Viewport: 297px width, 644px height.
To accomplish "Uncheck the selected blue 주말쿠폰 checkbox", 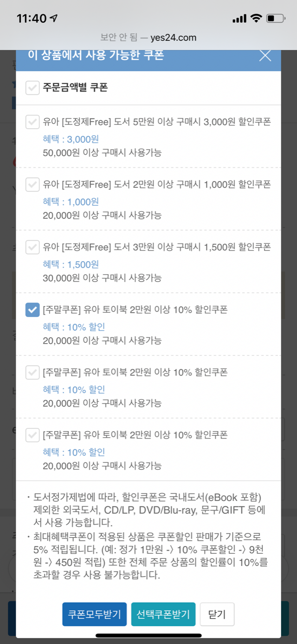I will tap(32, 310).
